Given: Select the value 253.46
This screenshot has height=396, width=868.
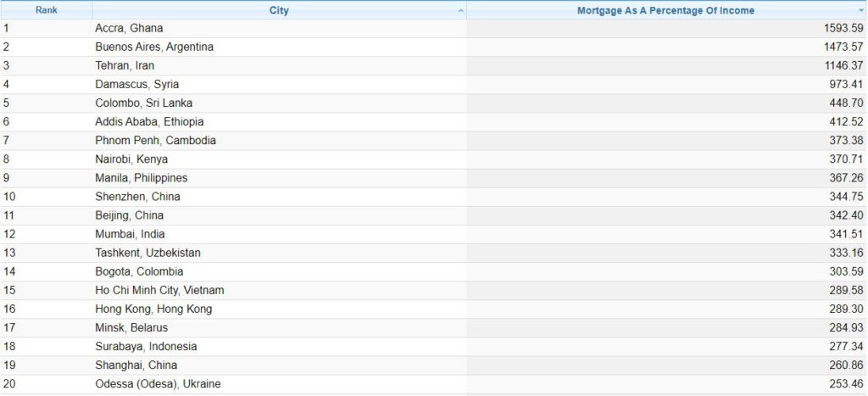Looking at the screenshot, I should click(x=847, y=384).
